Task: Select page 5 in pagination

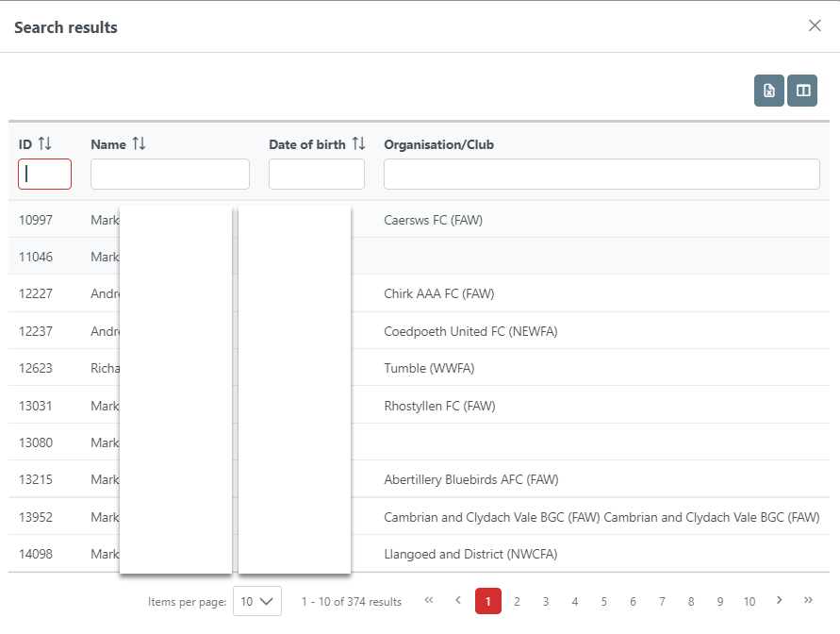Action: (603, 601)
